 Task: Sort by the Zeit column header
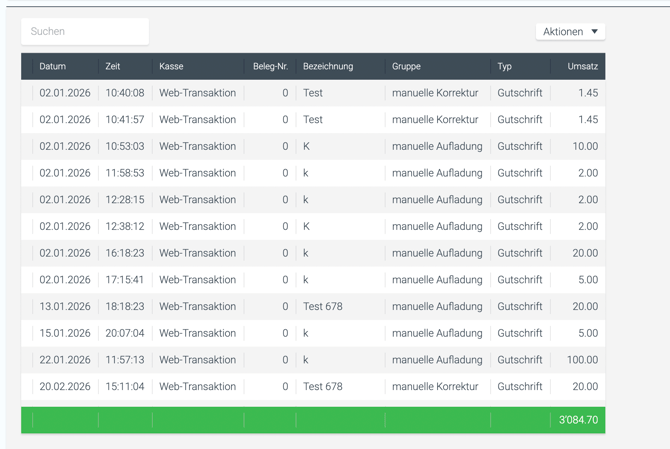[113, 67]
